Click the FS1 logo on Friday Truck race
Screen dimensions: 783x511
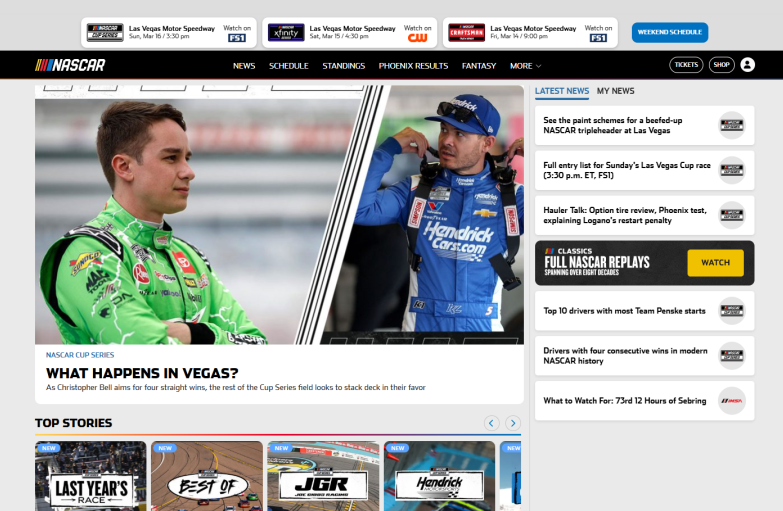598,38
